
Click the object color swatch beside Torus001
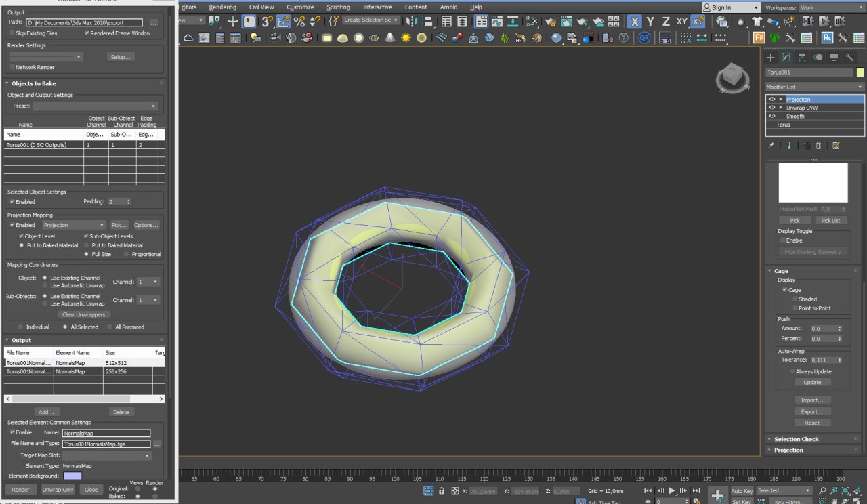click(x=860, y=72)
